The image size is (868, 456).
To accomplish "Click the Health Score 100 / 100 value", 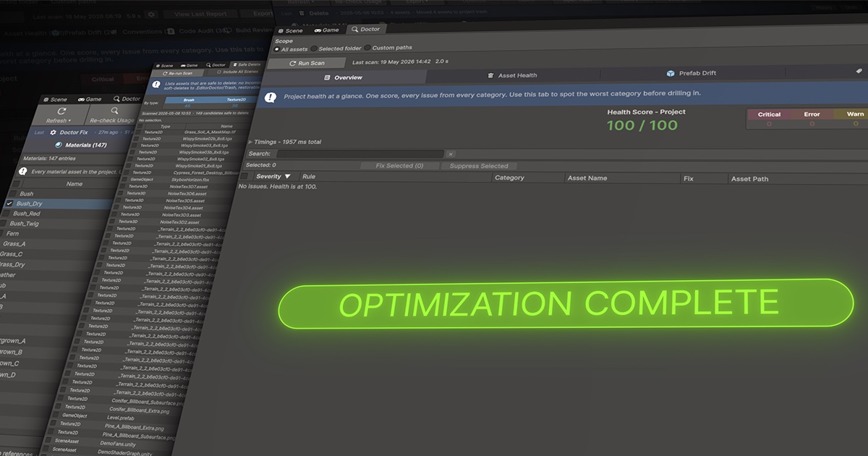I will point(643,125).
